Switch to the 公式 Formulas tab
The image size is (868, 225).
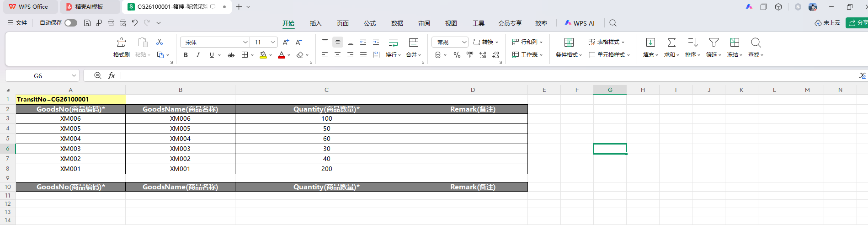point(370,23)
